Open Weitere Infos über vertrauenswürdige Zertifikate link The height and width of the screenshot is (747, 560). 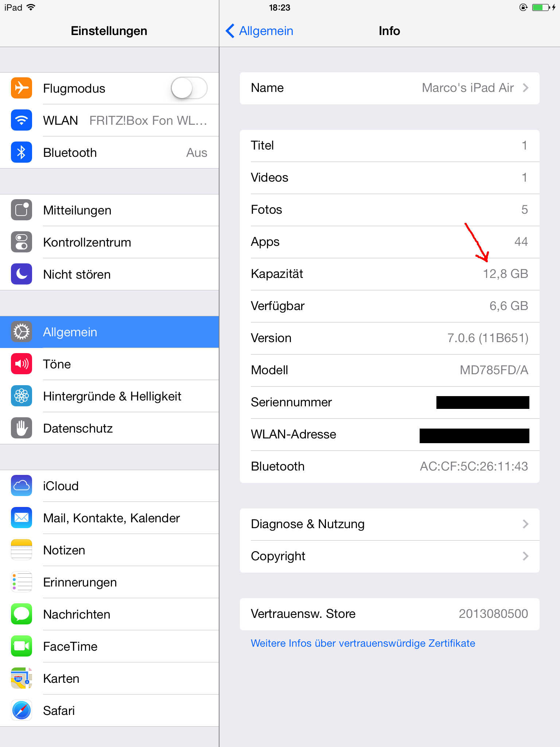(x=363, y=643)
